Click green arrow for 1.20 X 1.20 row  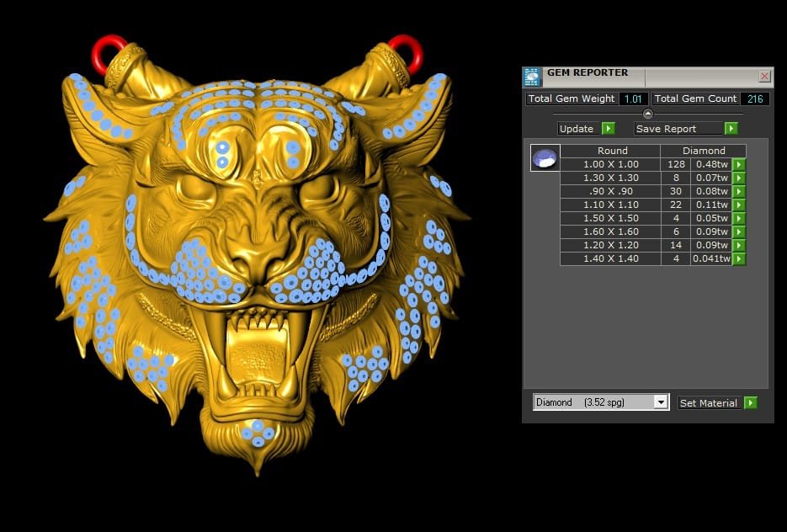pyautogui.click(x=739, y=246)
